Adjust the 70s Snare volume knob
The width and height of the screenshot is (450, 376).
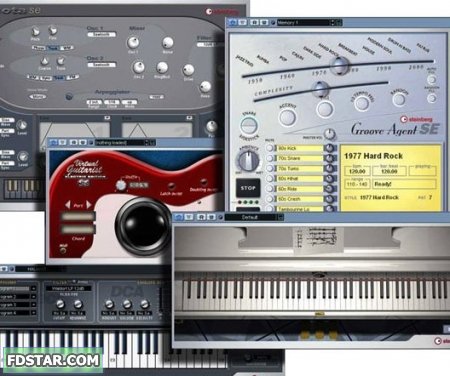[330, 158]
